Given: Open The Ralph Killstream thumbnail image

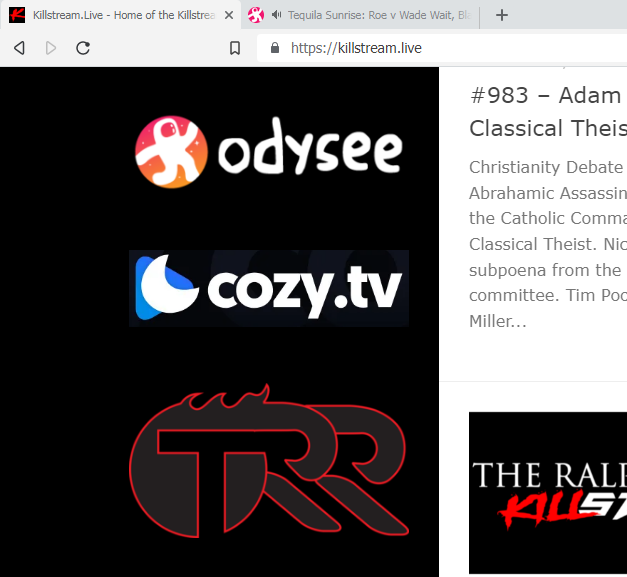Looking at the screenshot, I should (548, 493).
